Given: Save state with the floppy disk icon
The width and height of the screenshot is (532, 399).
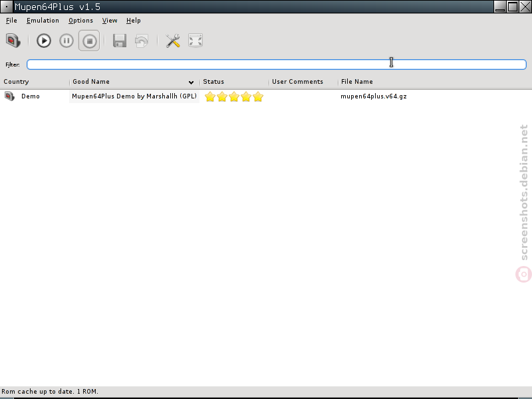Looking at the screenshot, I should [120, 41].
